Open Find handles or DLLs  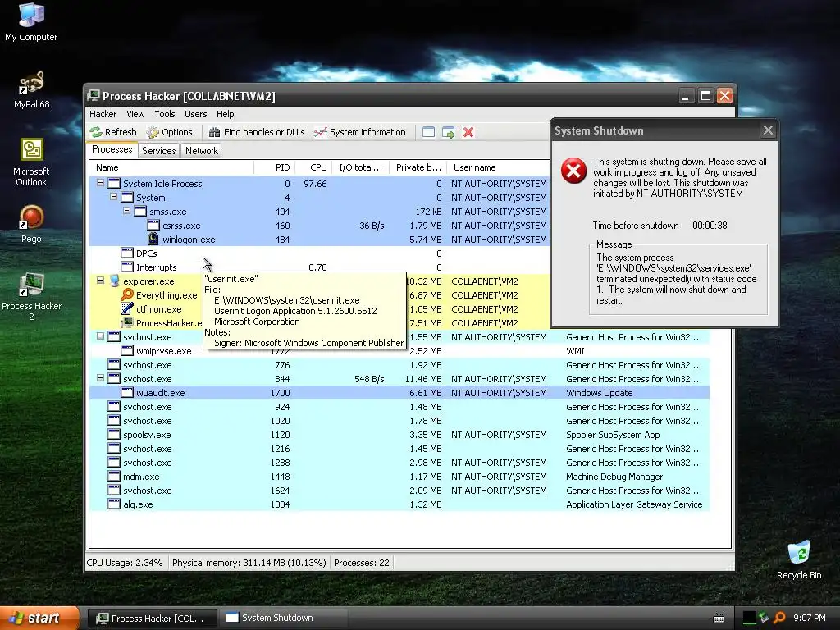tap(257, 132)
